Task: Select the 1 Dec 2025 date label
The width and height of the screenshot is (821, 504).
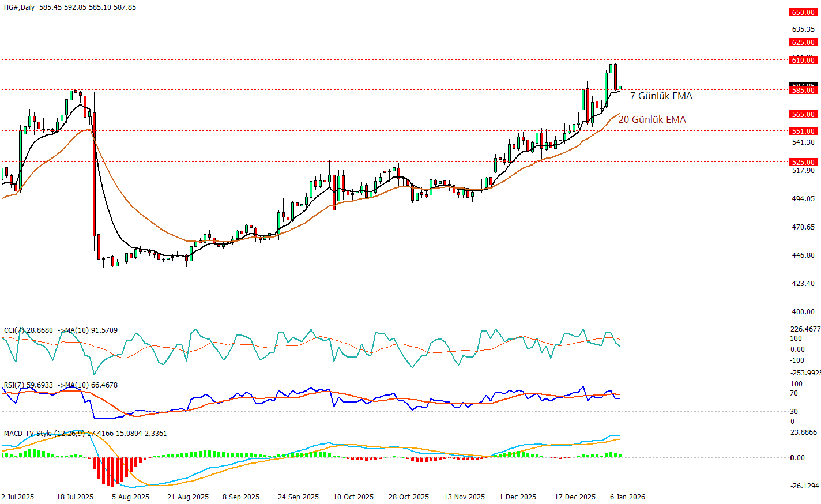Action: pyautogui.click(x=517, y=497)
